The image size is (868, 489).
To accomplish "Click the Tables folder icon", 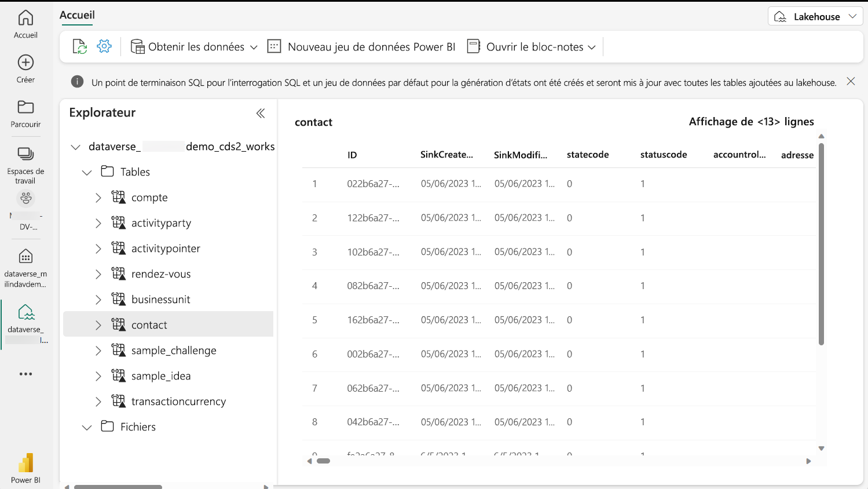I will coord(108,171).
